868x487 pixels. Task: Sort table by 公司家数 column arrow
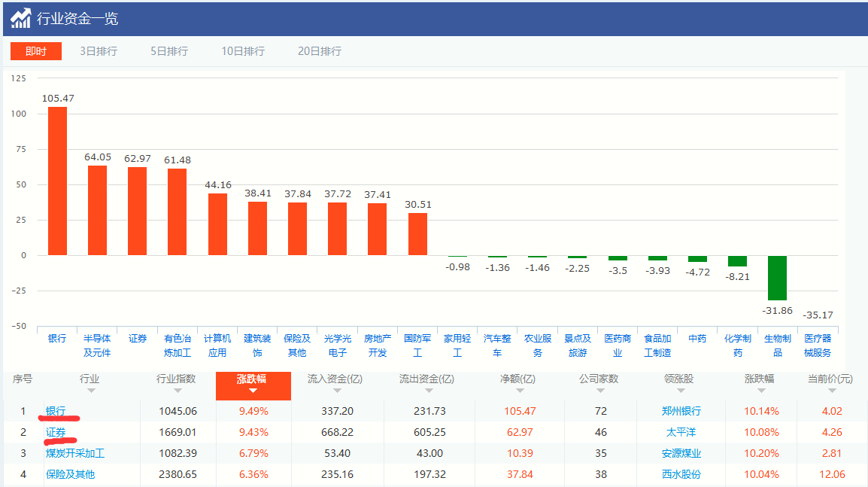coord(601,391)
